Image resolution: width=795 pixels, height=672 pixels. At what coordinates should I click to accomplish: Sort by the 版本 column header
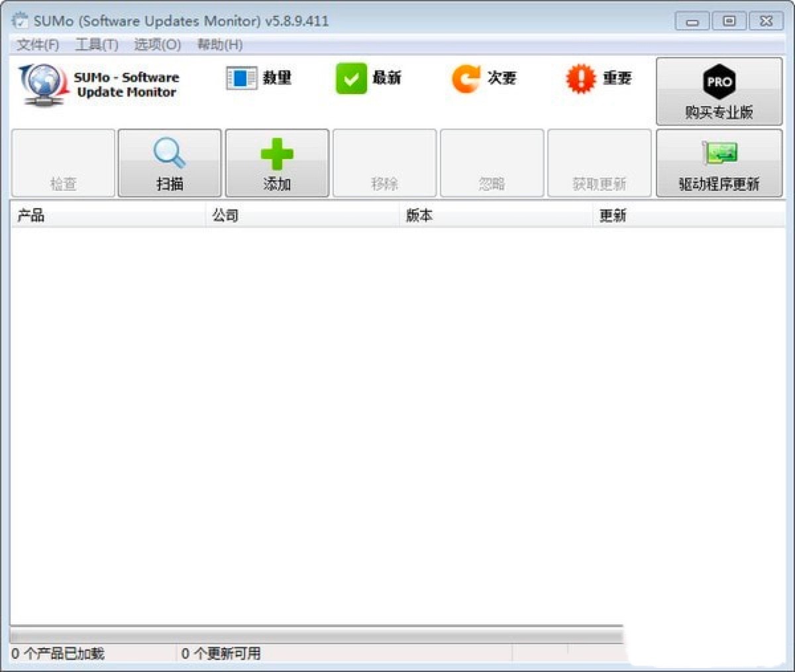[x=496, y=215]
